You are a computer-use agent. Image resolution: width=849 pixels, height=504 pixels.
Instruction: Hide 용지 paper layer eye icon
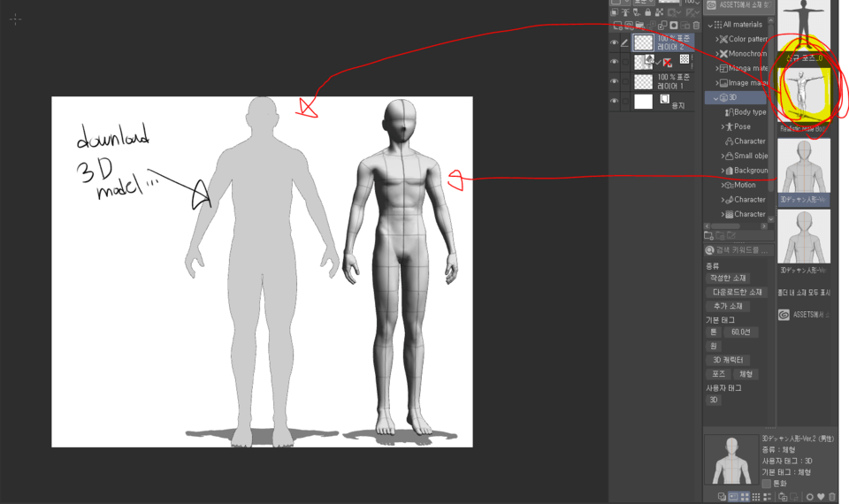click(x=614, y=101)
